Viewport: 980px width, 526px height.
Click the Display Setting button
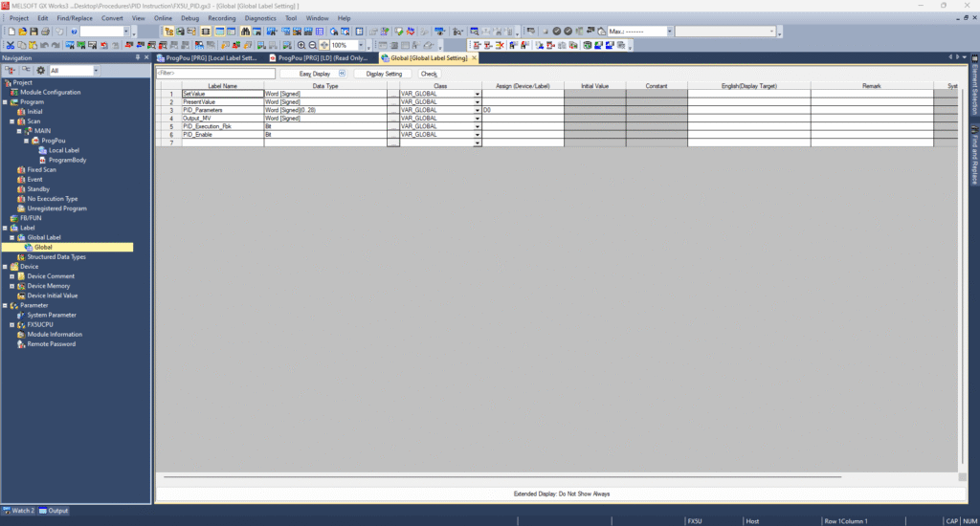(384, 74)
